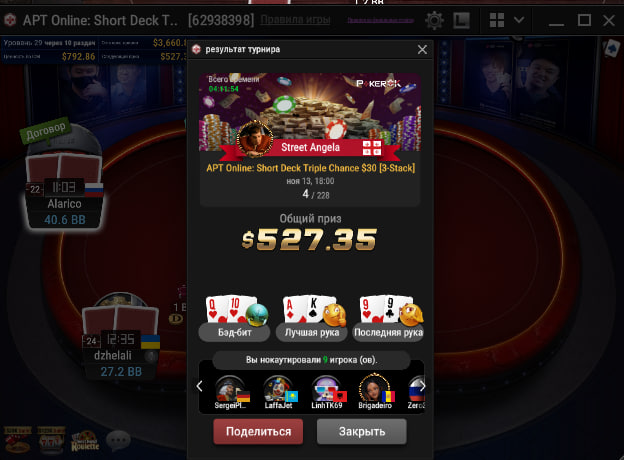Viewport: 624px width, 460px height.
Task: Open the settings gear in title bar
Action: point(434,20)
